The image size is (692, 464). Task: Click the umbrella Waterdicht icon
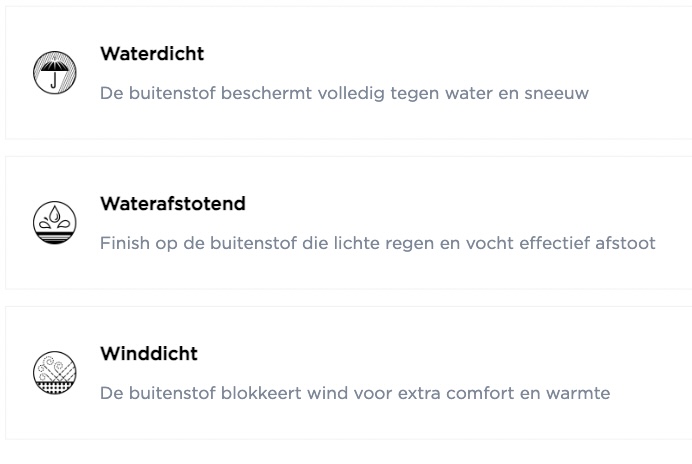click(53, 73)
